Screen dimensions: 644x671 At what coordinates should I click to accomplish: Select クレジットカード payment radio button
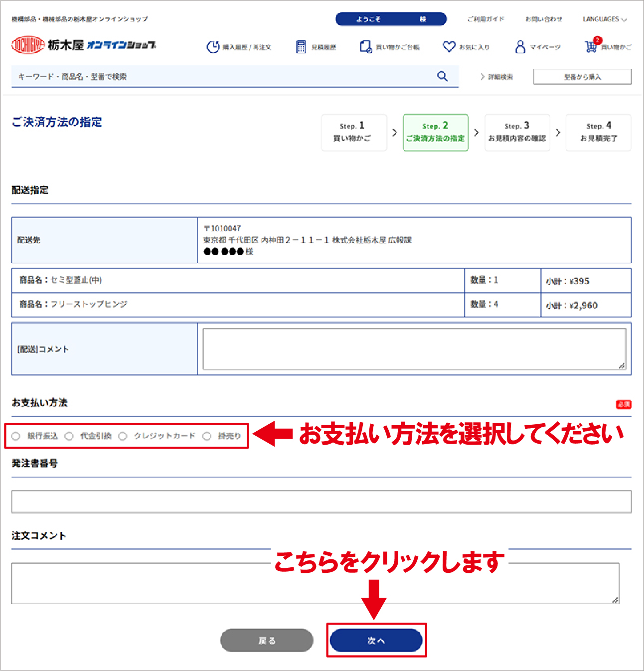click(x=123, y=436)
